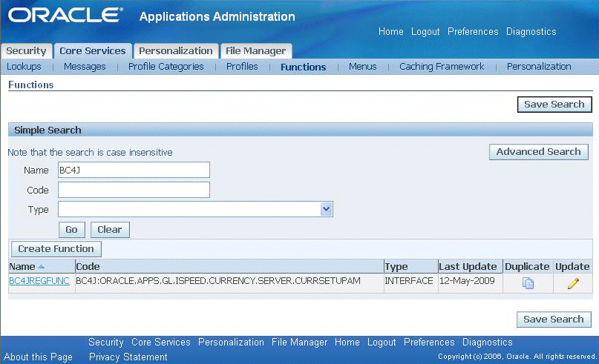
Task: Open Diagnostics from the header
Action: 531,32
